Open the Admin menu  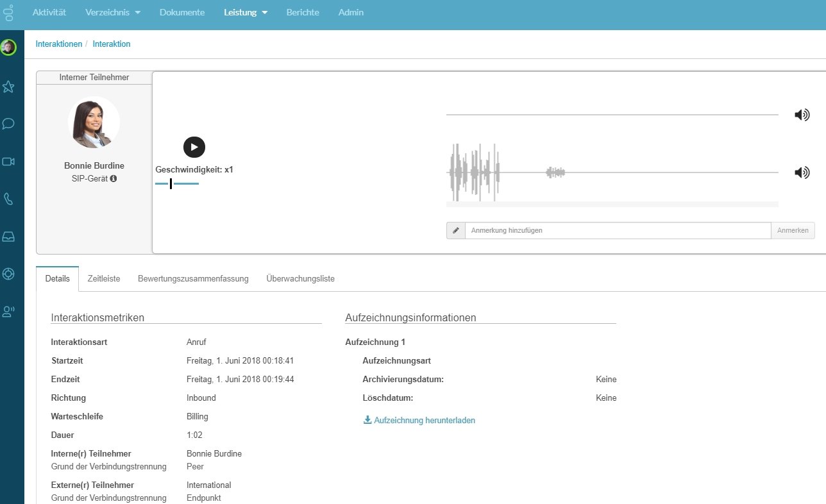351,12
